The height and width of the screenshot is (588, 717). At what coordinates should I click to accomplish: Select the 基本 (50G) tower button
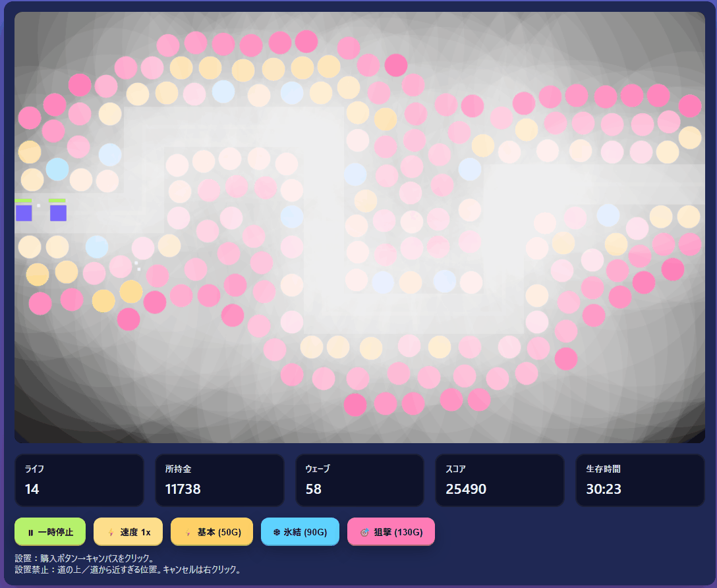(212, 532)
